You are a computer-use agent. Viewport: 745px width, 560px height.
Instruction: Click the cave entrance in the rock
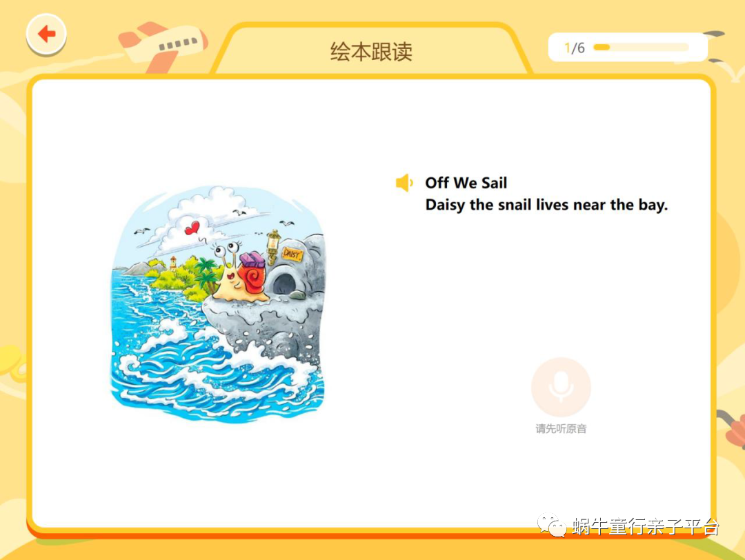[x=284, y=283]
